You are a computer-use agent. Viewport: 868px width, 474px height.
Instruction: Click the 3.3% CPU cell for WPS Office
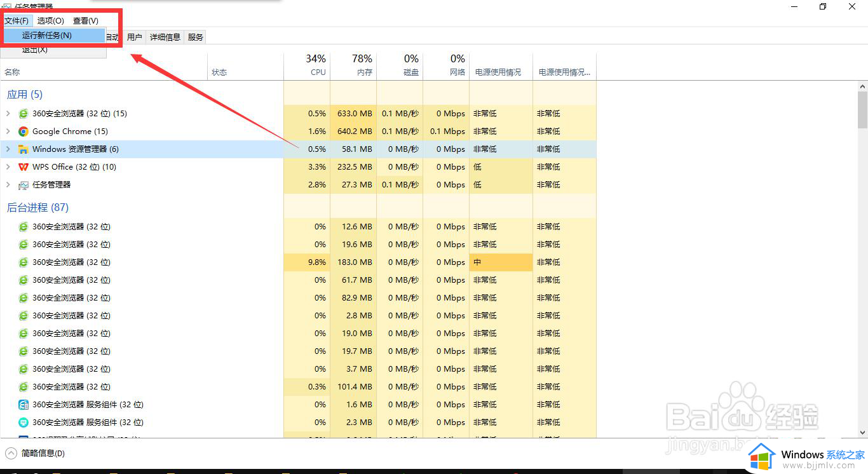coord(307,167)
